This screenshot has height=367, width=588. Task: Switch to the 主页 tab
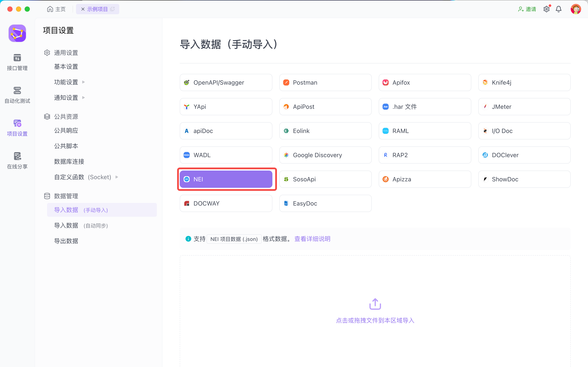coord(56,9)
